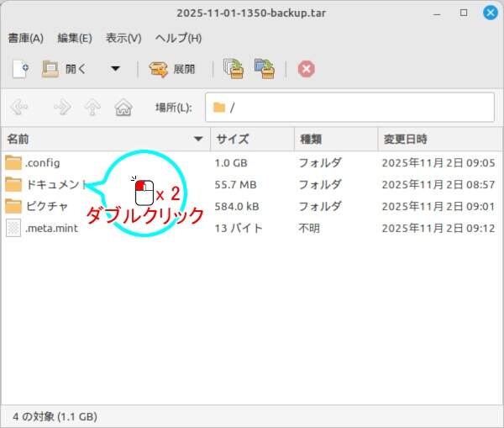The image size is (504, 428).
Task: Maximize the archive manager window
Action: coord(464,13)
